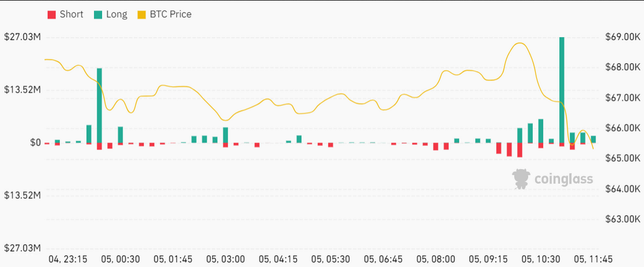Click the $64.00K right axis label
This screenshot has height=267, width=644.
tap(622, 189)
